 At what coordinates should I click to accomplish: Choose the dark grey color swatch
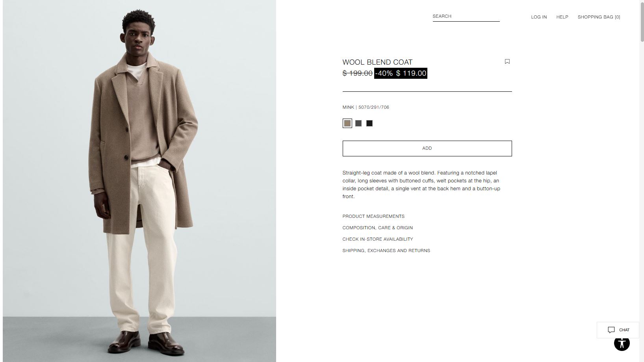pyautogui.click(x=358, y=123)
